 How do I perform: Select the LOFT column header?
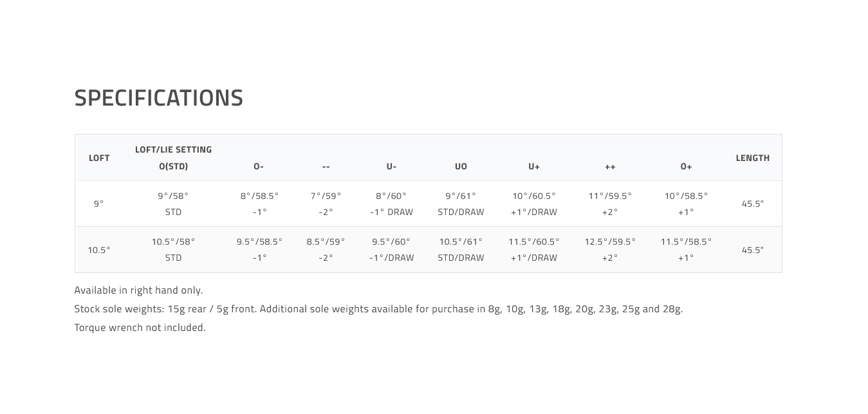pos(99,158)
